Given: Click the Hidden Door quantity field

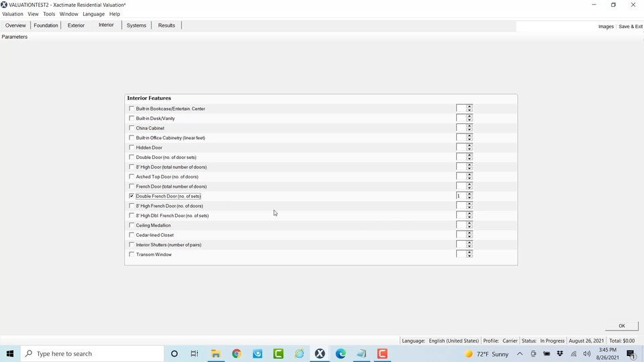Looking at the screenshot, I should (x=461, y=147).
